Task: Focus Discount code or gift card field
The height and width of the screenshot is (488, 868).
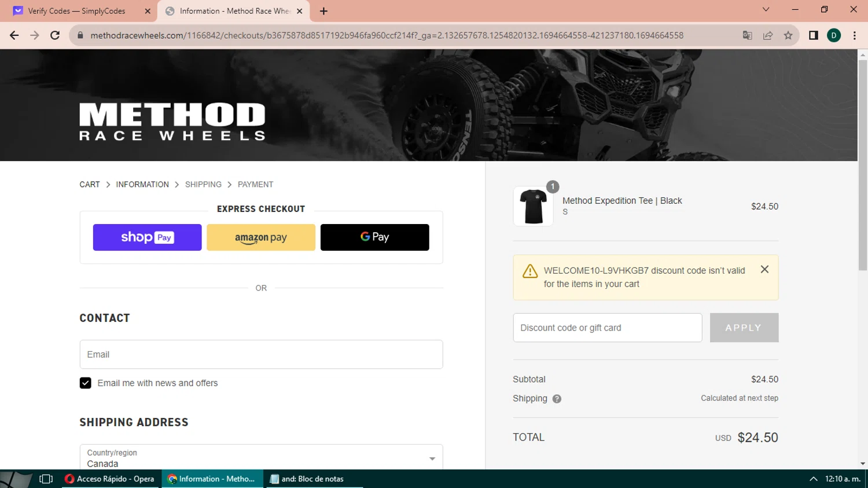Action: click(608, 328)
